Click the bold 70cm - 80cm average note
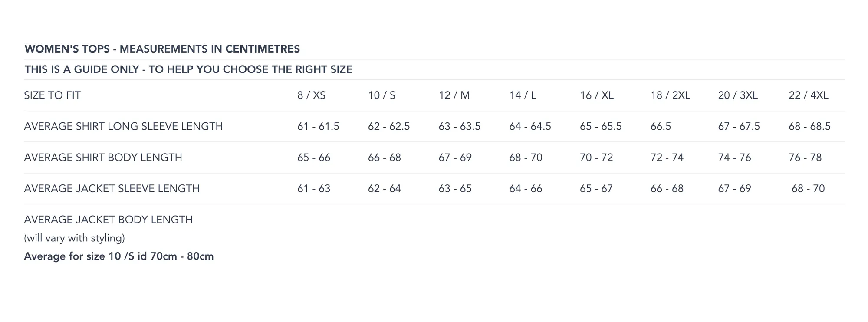The width and height of the screenshot is (868, 322). [118, 256]
